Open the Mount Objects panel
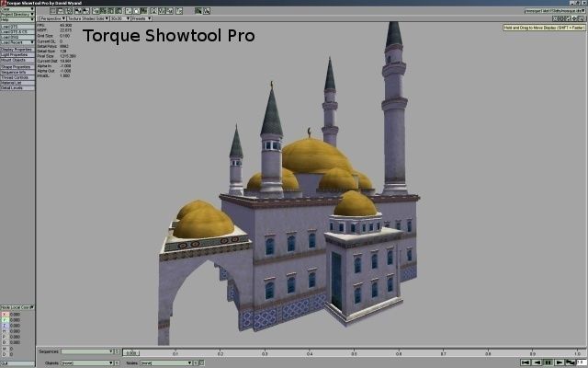This screenshot has height=368, width=588. 17,60
